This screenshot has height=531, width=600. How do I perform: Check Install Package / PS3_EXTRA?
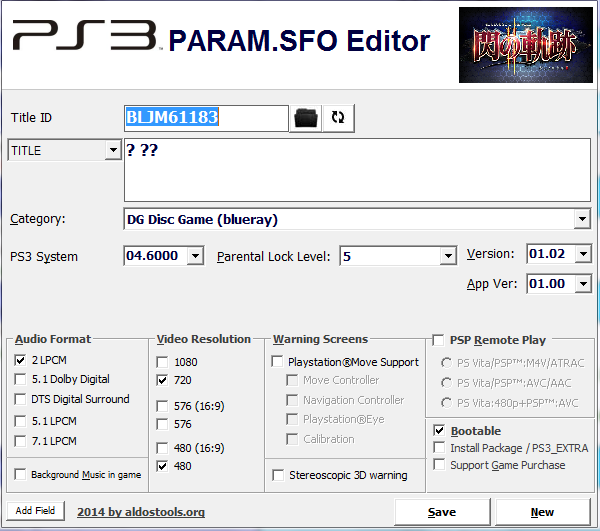tap(439, 448)
